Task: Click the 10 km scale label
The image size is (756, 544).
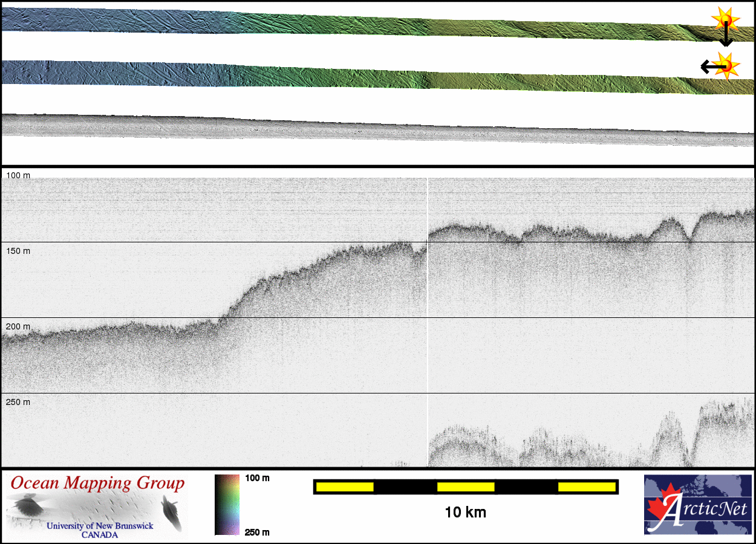Action: pos(465,513)
